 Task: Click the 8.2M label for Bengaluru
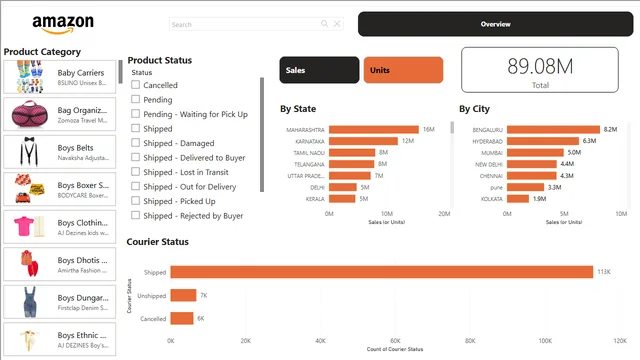pos(610,129)
